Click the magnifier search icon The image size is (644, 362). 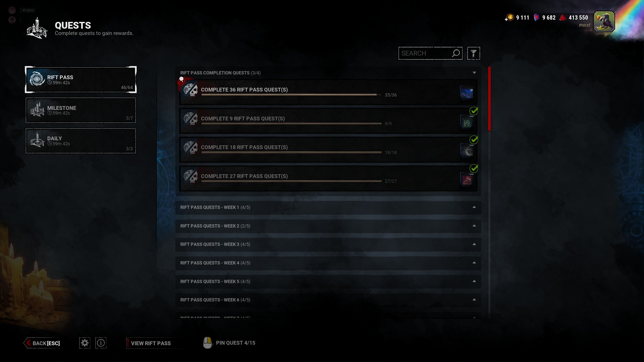456,53
